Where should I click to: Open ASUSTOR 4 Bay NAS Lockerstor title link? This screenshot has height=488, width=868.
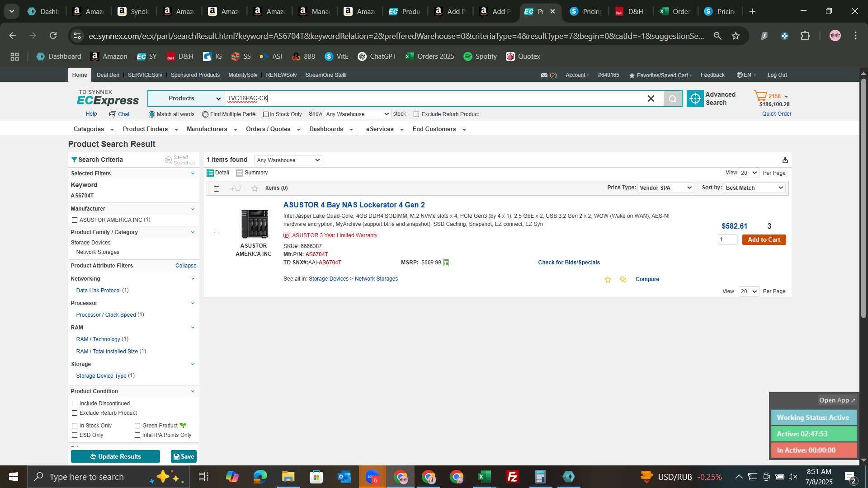[354, 205]
